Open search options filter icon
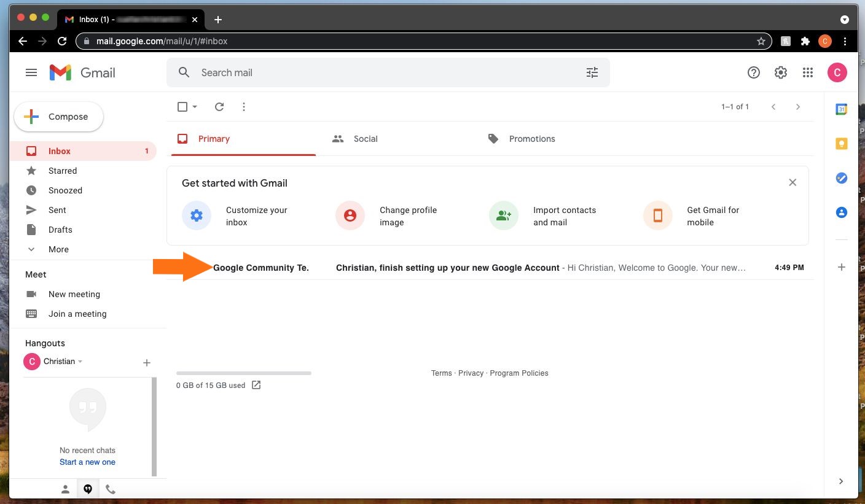This screenshot has width=865, height=504. [592, 72]
